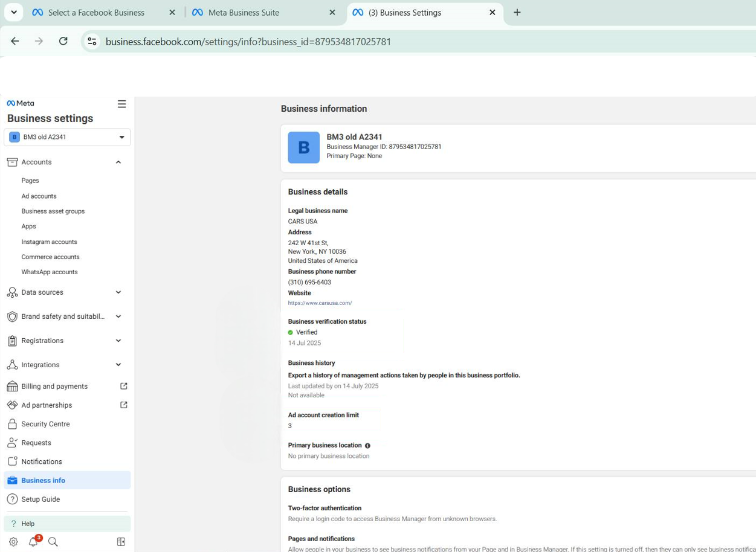
Task: Click the Brand safety shield icon
Action: coord(12,316)
